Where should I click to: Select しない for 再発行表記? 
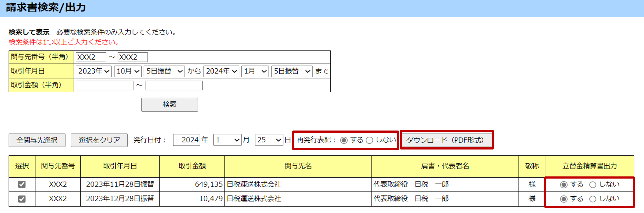[369, 140]
